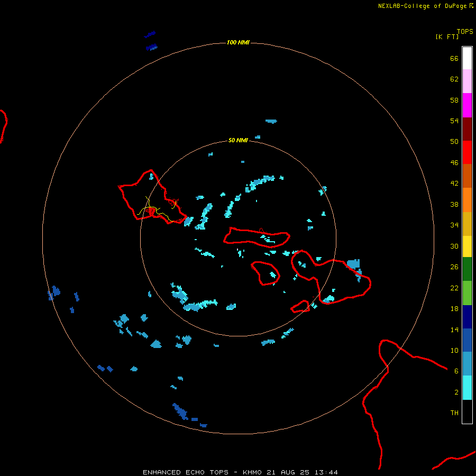476x476 pixels.
Task: Click the 100 NMI range ring label
Action: click(x=238, y=42)
